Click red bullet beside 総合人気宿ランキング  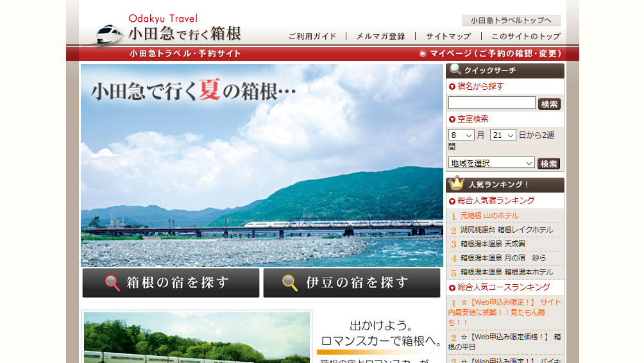point(452,201)
